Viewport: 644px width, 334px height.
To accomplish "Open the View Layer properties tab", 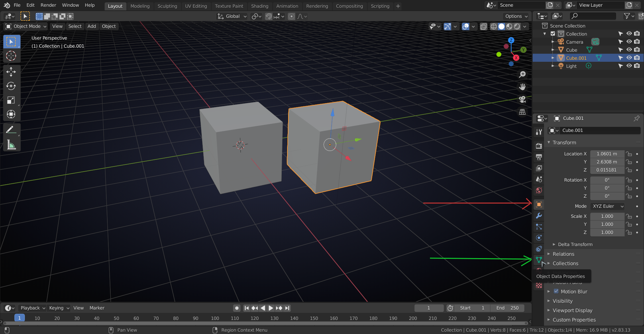I will (539, 168).
